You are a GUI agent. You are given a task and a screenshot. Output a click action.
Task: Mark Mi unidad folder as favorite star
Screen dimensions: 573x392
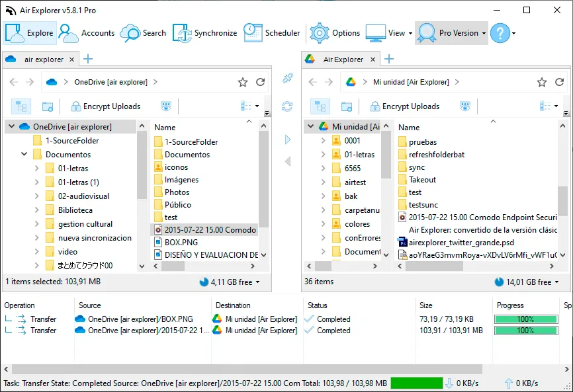pyautogui.click(x=542, y=82)
